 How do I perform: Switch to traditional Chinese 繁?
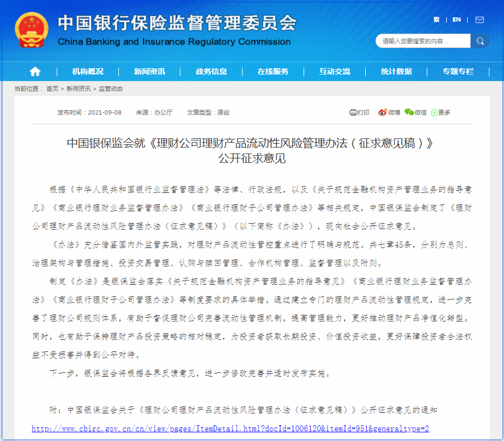[436, 19]
